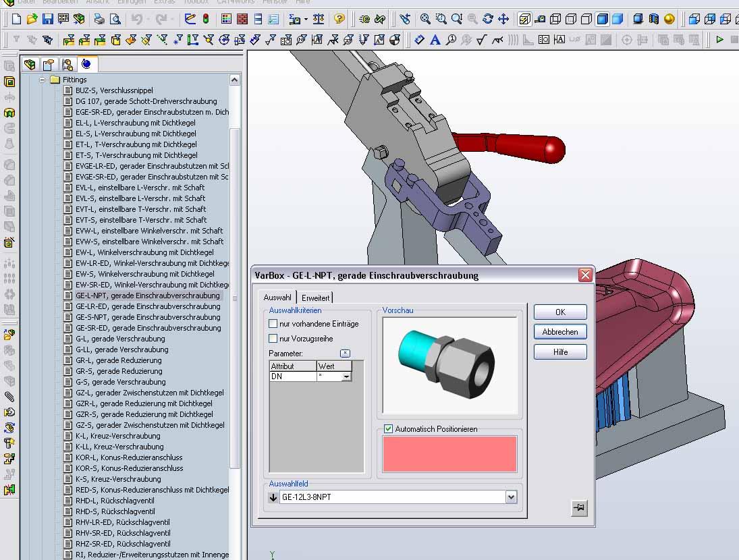Select the Rotate View tool
The width and height of the screenshot is (739, 560).
tap(487, 19)
